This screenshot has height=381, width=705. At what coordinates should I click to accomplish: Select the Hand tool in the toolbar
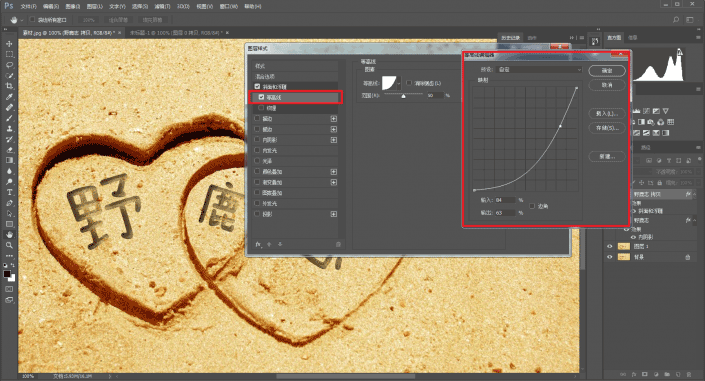click(9, 234)
